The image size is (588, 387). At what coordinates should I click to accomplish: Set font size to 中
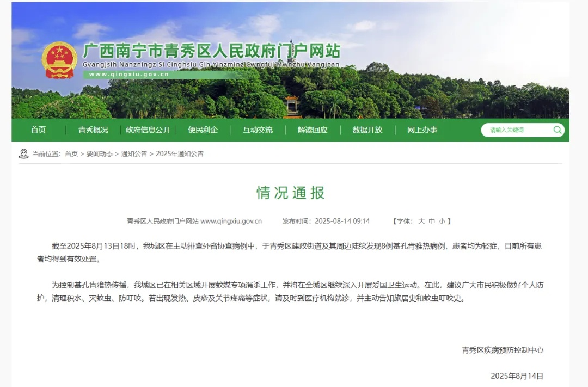coord(432,222)
